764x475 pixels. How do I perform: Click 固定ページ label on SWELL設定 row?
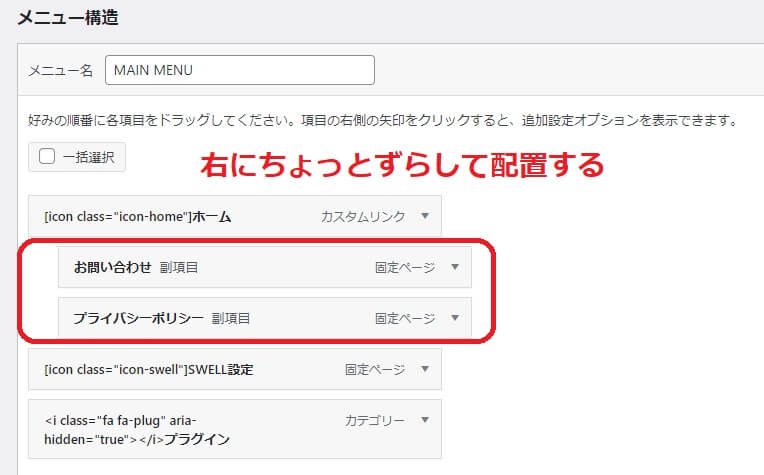point(375,369)
